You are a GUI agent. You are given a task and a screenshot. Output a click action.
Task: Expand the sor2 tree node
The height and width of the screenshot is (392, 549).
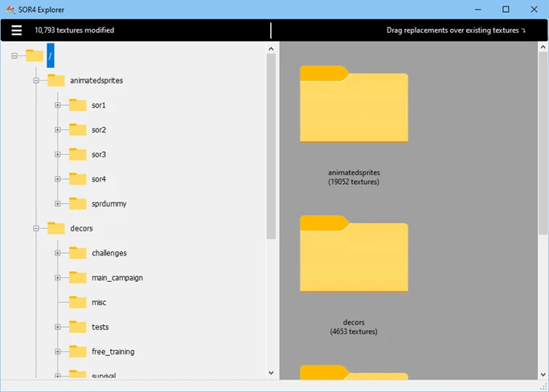58,130
